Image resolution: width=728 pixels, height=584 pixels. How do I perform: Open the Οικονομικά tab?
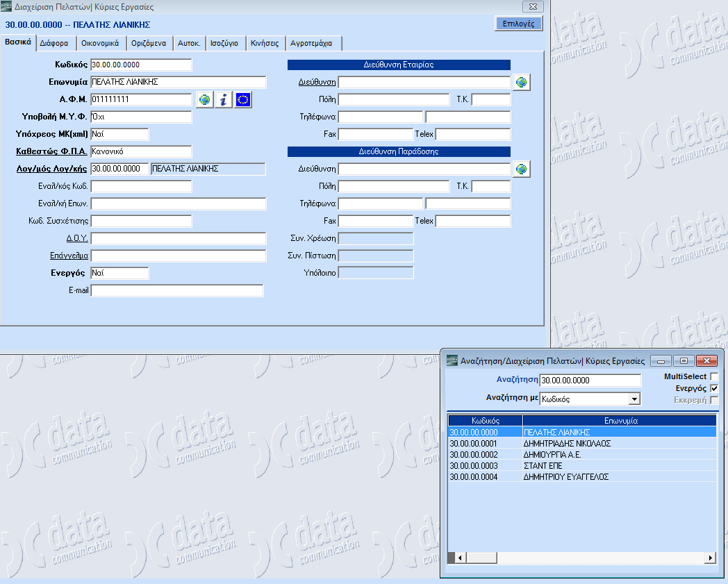tap(100, 43)
